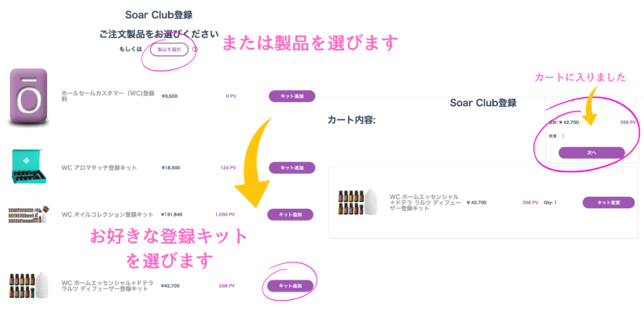Open the ¥42,700 ホームエッセンシャル kit name in the list

point(107,286)
